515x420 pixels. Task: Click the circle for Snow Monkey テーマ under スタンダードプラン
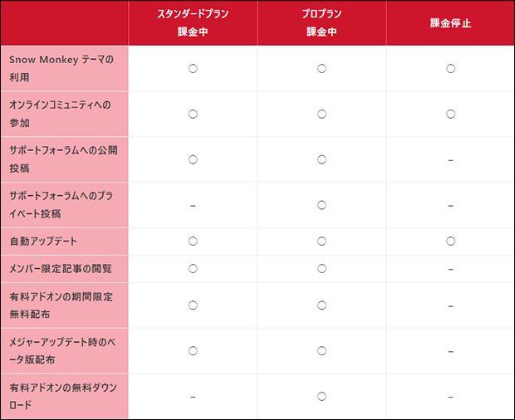(x=193, y=69)
